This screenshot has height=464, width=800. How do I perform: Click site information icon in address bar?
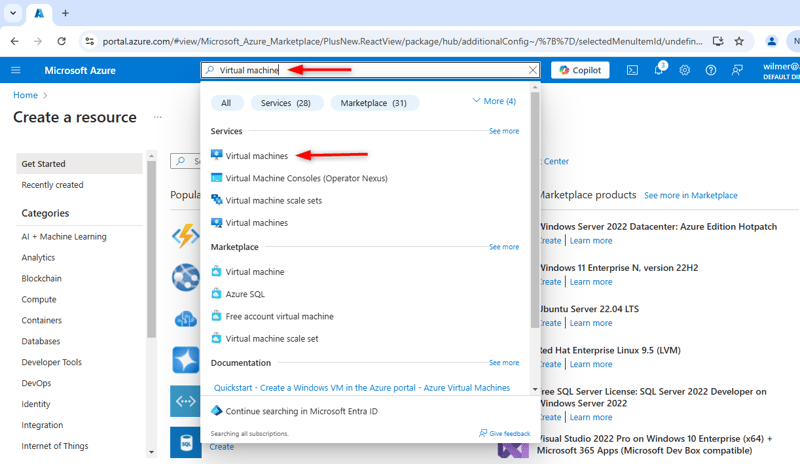click(89, 41)
